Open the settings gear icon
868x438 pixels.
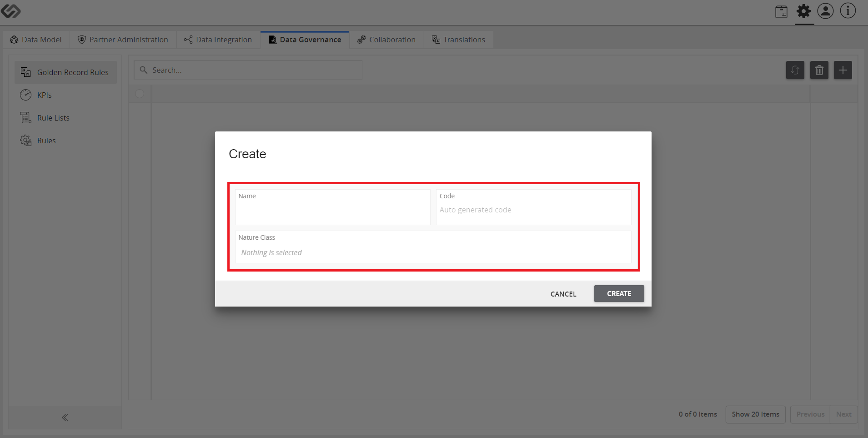coord(803,11)
